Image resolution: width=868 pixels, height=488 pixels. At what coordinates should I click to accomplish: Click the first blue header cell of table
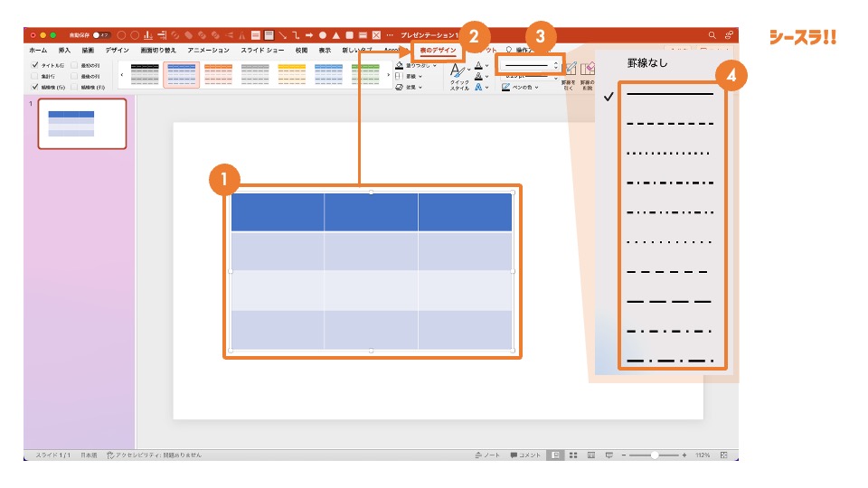tap(278, 211)
